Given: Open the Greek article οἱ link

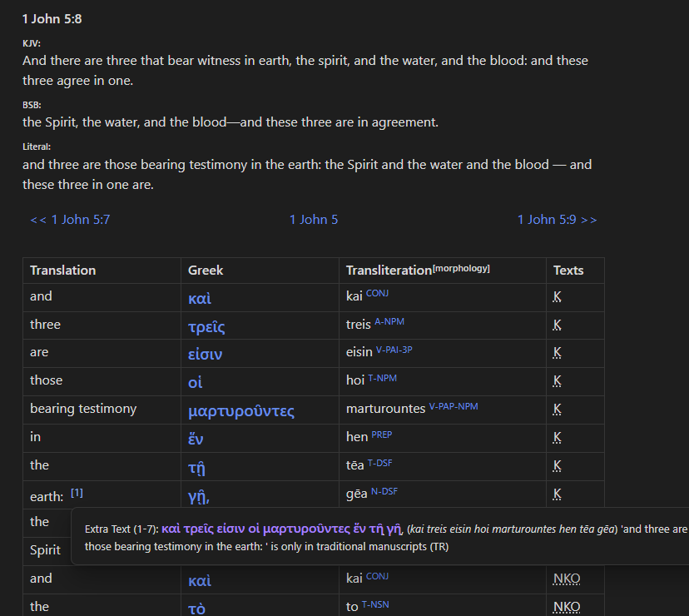Looking at the screenshot, I should click(x=195, y=382).
